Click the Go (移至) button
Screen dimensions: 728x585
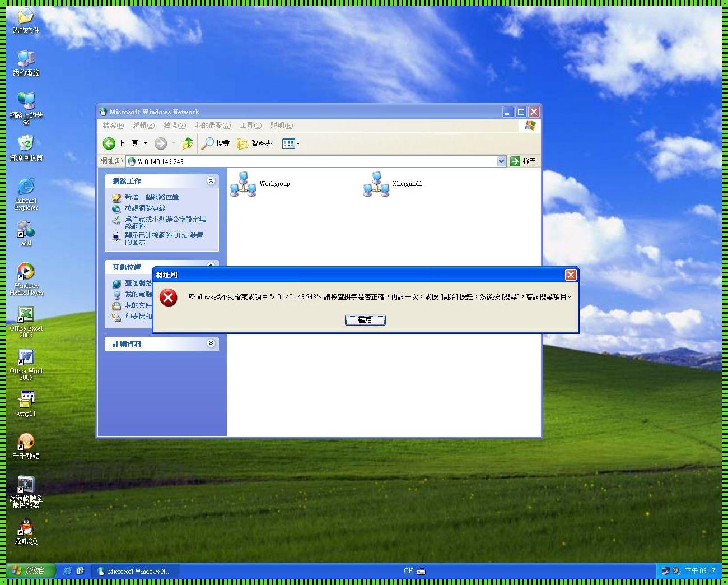(523, 161)
